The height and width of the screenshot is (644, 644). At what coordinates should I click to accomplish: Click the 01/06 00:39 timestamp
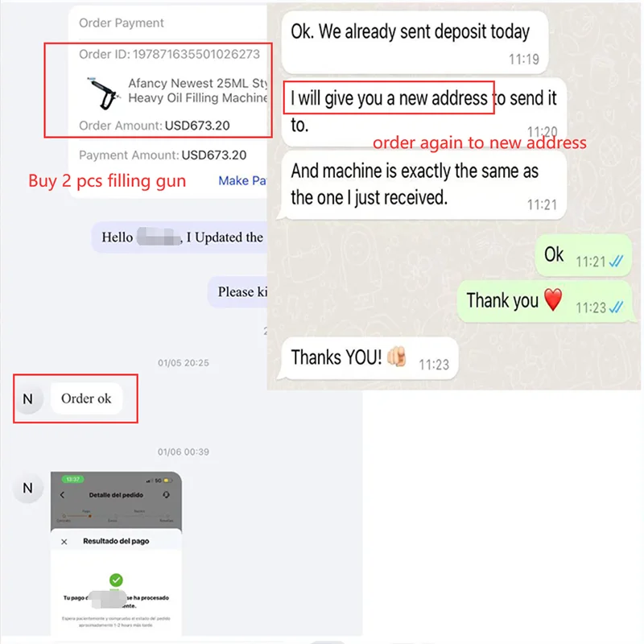(x=184, y=452)
